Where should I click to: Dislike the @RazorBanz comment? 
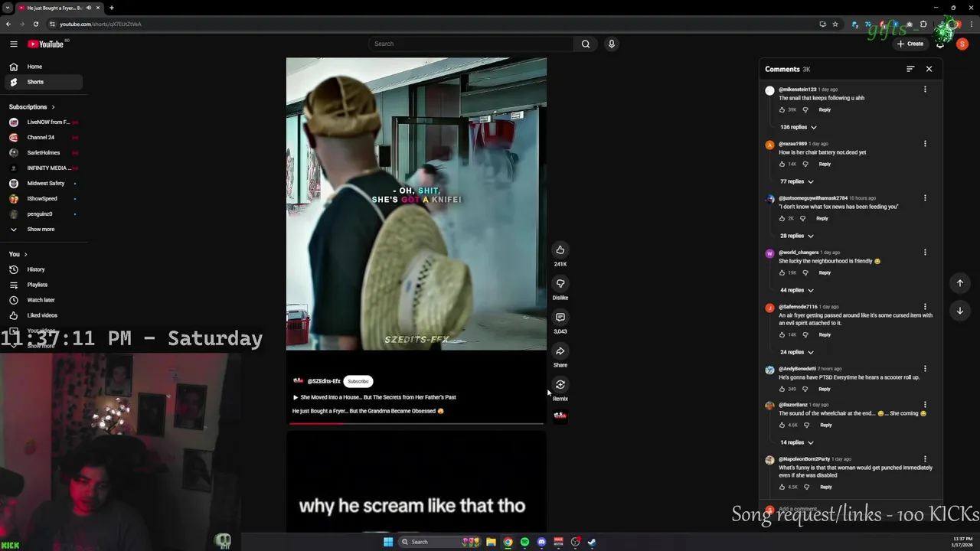tap(806, 425)
